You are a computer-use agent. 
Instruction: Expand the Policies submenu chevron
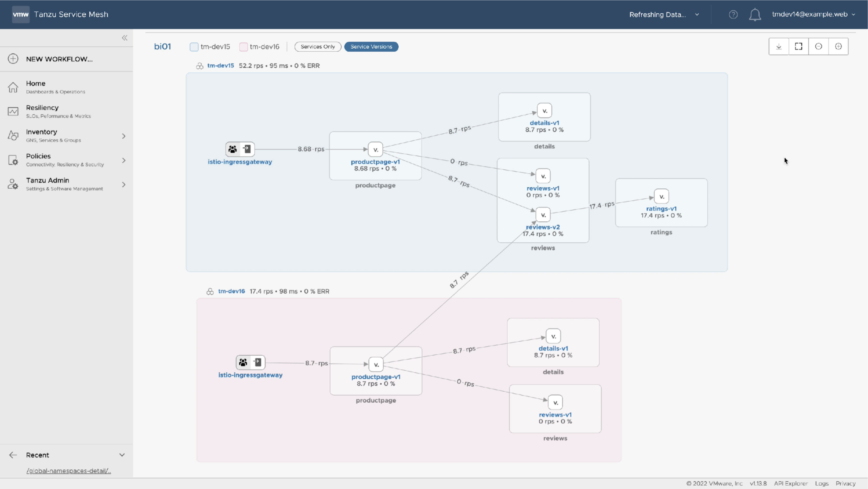click(x=124, y=160)
